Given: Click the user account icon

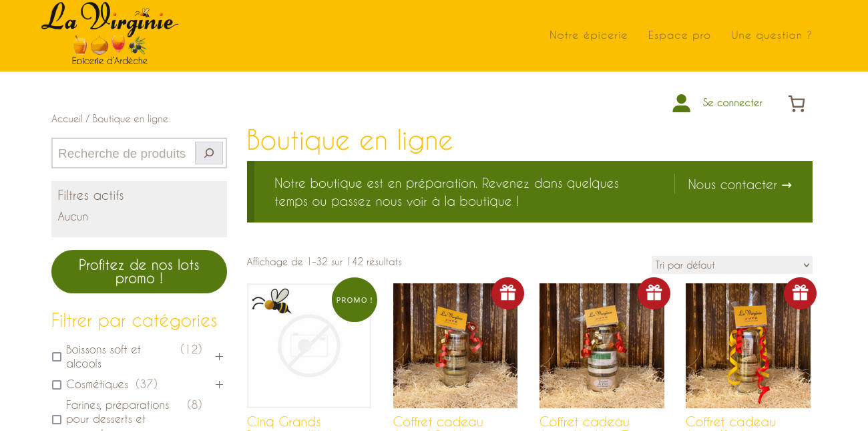Looking at the screenshot, I should tap(681, 103).
